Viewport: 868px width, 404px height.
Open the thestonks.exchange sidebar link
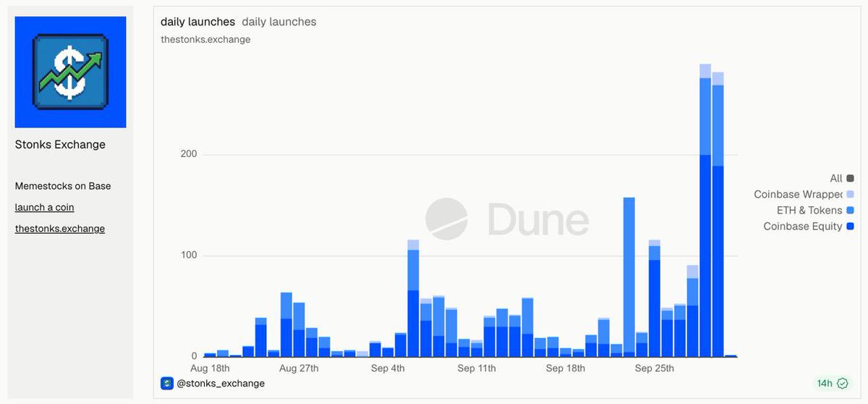(x=60, y=229)
